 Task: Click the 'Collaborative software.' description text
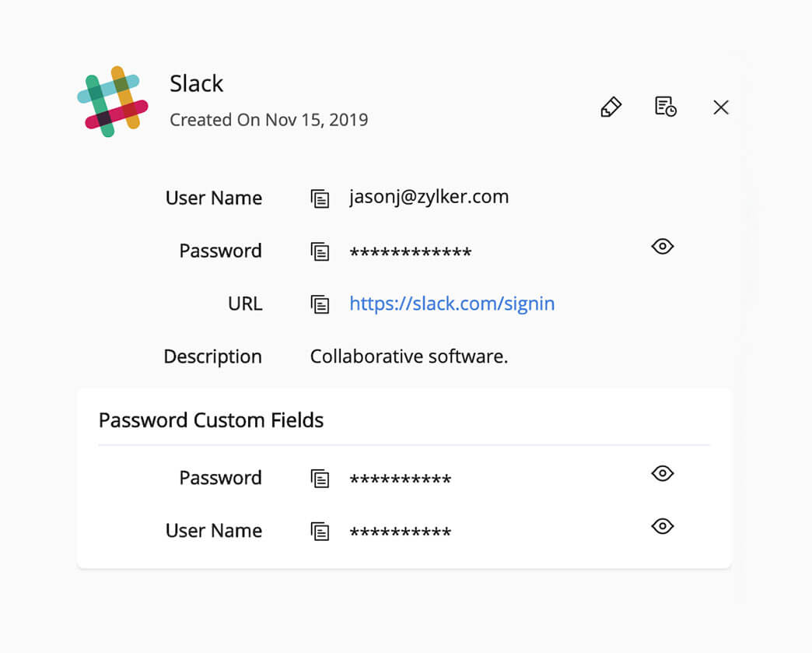pos(409,356)
